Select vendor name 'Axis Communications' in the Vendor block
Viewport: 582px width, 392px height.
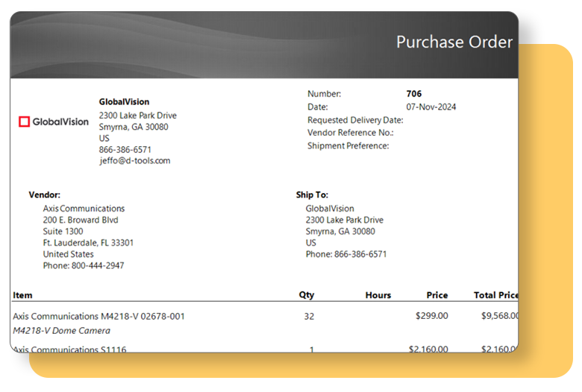pos(84,209)
